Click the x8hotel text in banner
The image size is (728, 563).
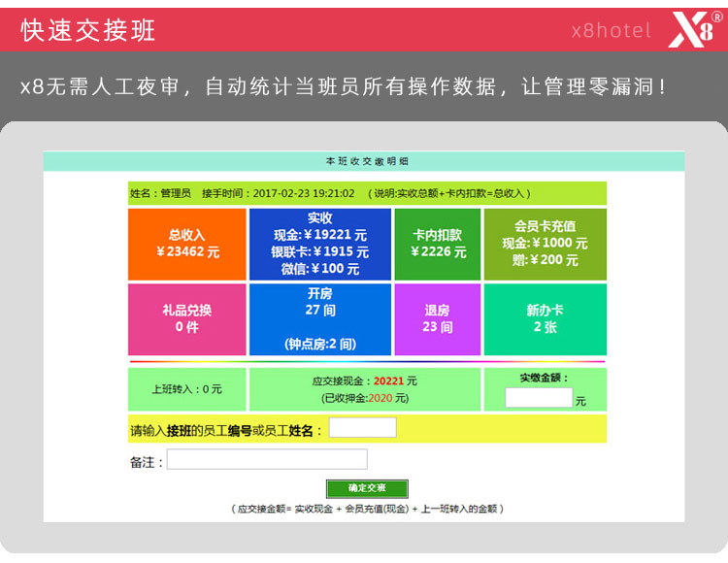point(611,31)
